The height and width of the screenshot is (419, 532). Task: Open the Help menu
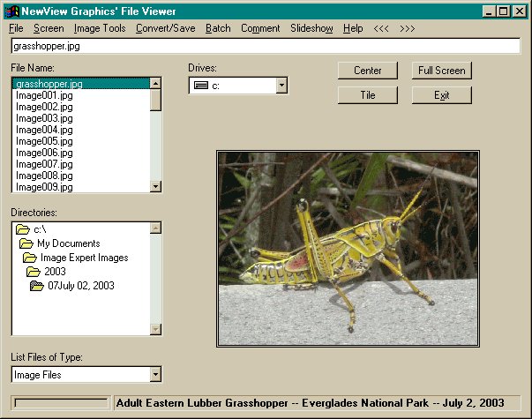[x=353, y=28]
